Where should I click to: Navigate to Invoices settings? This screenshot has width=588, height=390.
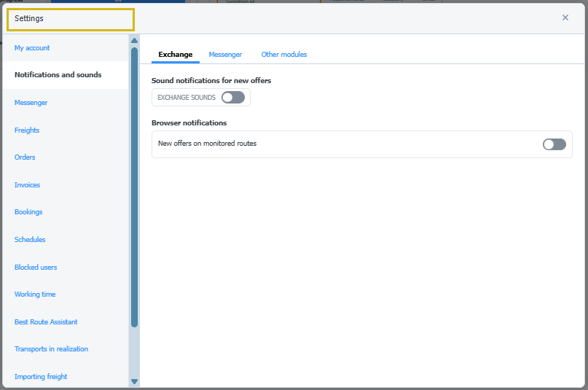pyautogui.click(x=27, y=185)
